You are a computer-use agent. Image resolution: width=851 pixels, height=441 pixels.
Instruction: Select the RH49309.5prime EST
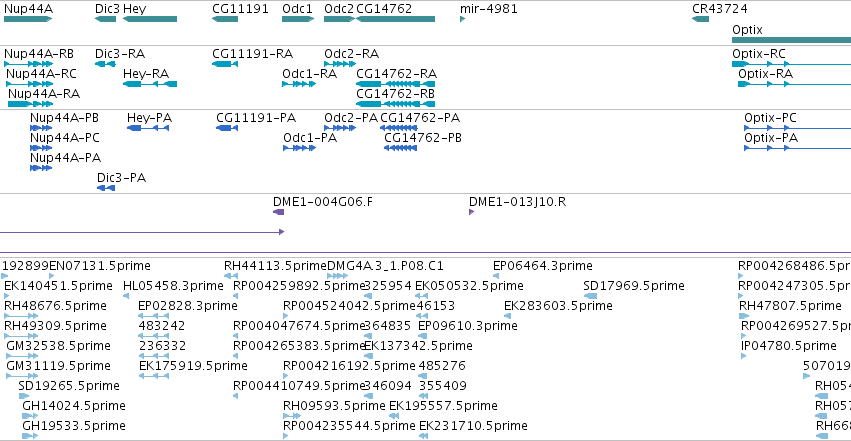(x=55, y=327)
